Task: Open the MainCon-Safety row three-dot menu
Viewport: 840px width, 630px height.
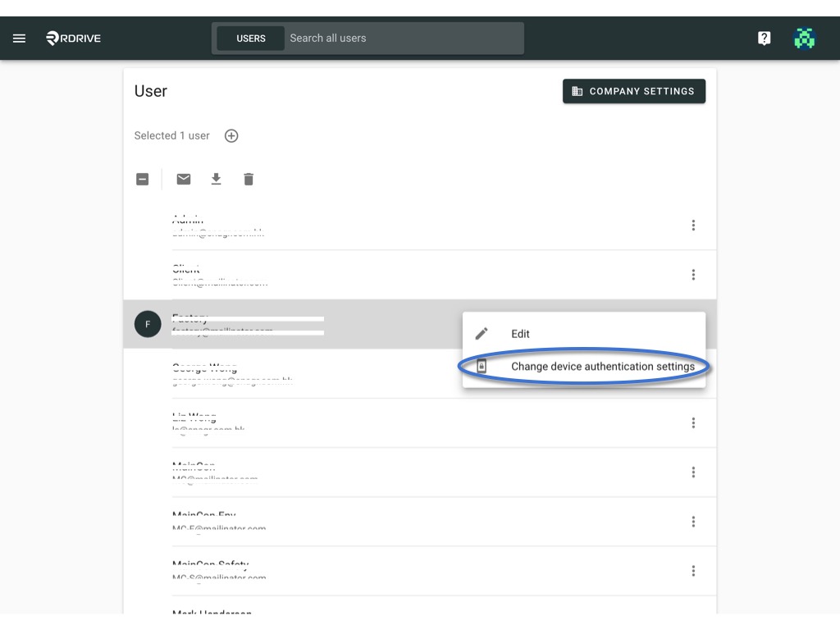Action: tap(693, 571)
